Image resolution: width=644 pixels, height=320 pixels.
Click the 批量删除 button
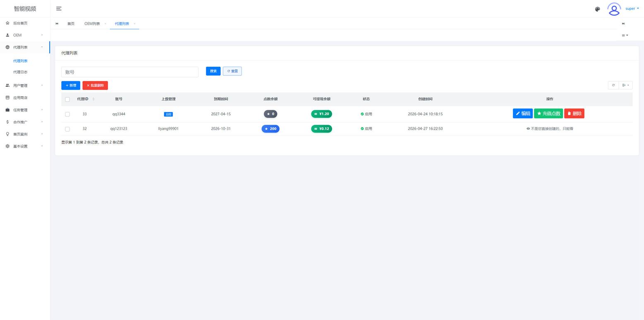pos(95,85)
